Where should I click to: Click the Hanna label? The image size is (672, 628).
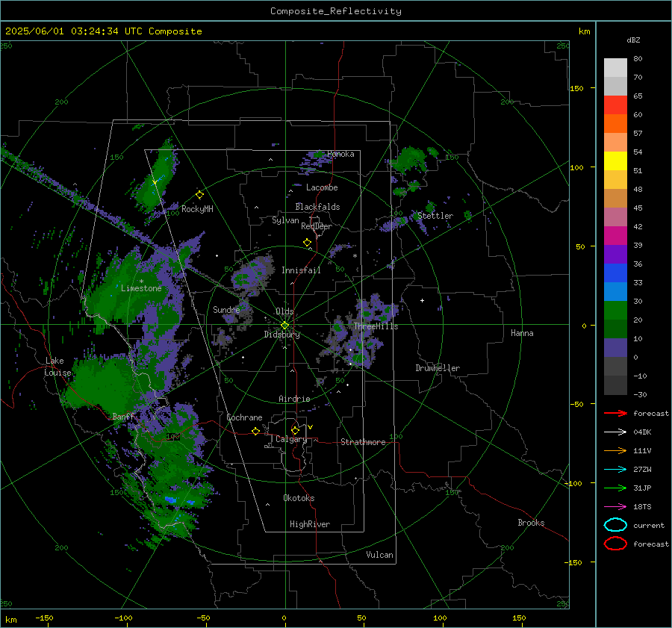coord(522,333)
